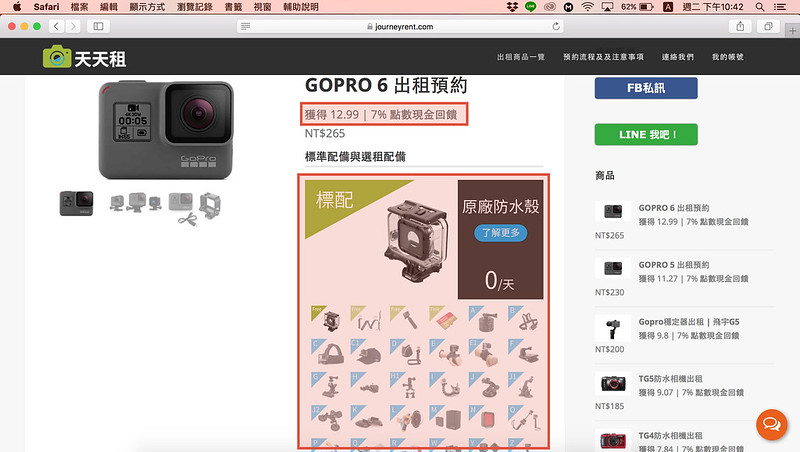
Task: Open the 輔助說明 menu
Action: (x=301, y=7)
